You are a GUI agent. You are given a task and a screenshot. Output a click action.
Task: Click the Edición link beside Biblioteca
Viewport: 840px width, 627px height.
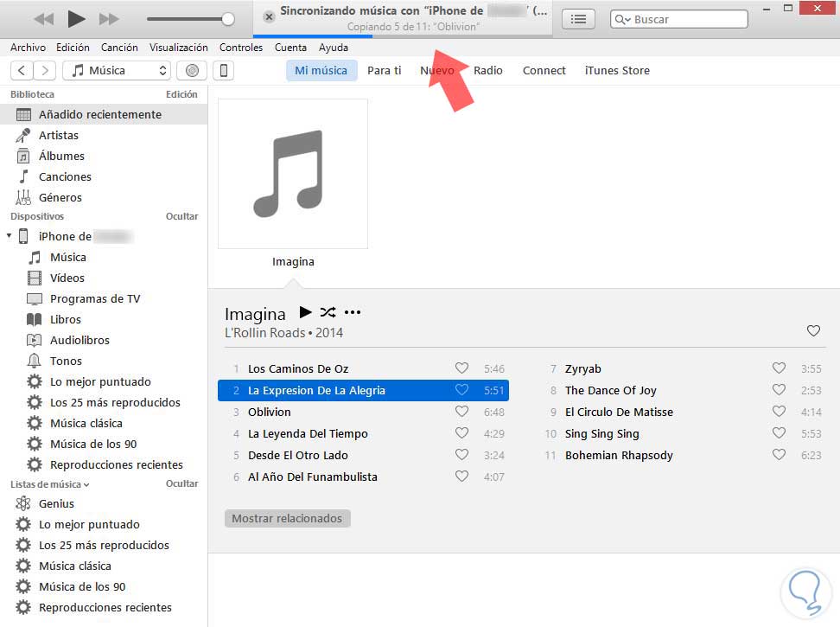(x=181, y=94)
